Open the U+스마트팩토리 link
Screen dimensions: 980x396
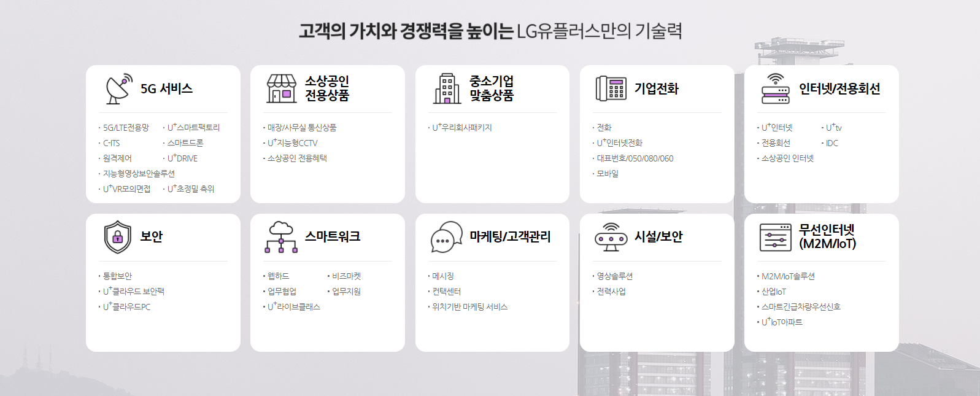pyautogui.click(x=193, y=128)
